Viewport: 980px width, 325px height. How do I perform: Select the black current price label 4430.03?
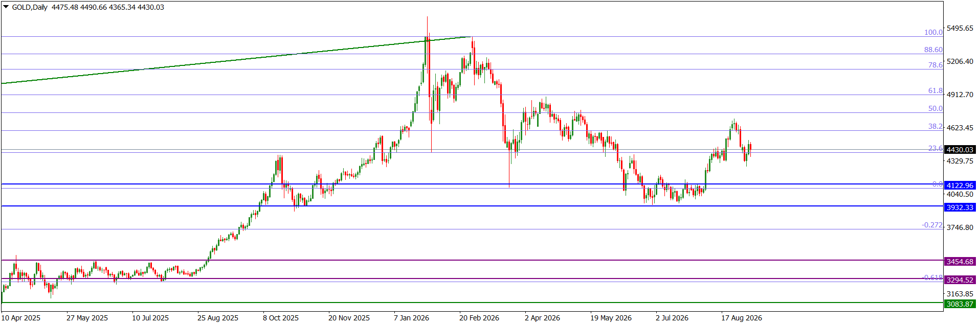pos(960,150)
